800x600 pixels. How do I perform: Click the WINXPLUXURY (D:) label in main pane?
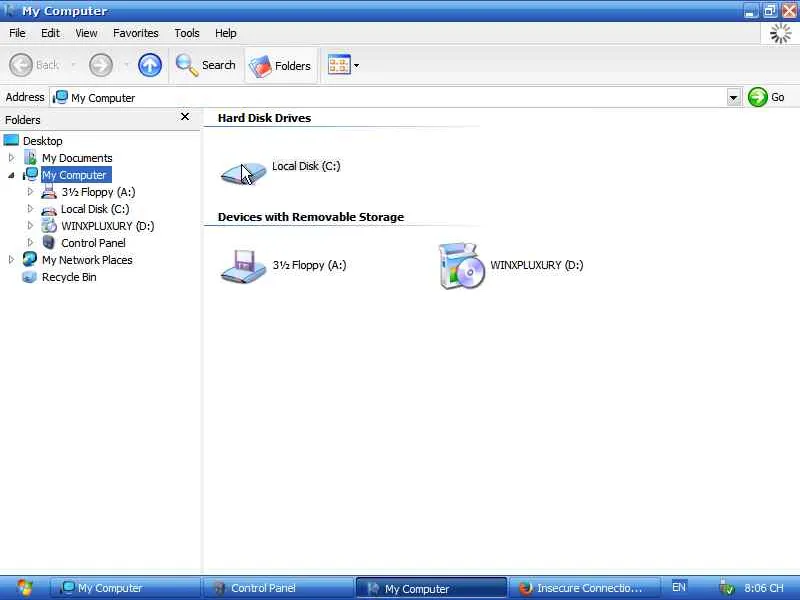(537, 265)
